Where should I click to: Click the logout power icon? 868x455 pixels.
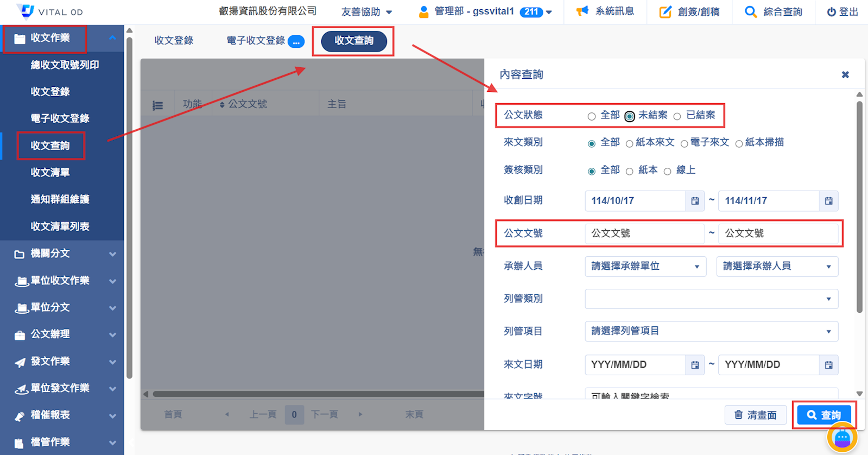[x=831, y=12]
